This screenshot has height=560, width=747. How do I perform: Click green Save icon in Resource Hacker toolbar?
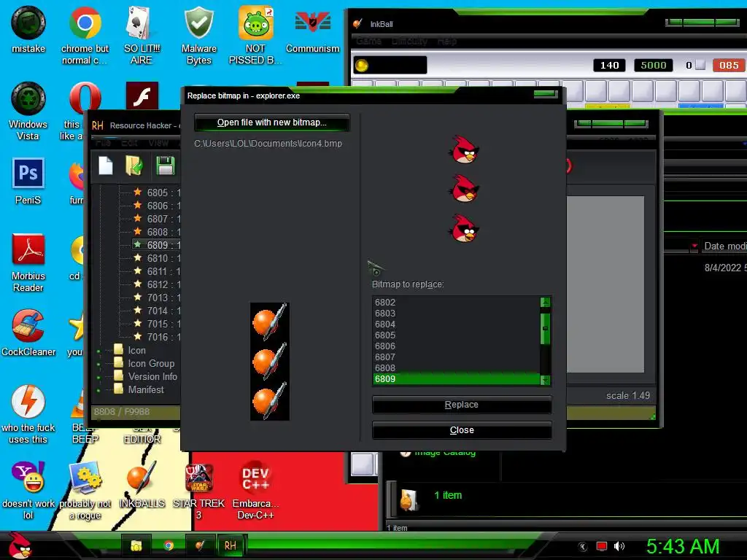tap(166, 166)
